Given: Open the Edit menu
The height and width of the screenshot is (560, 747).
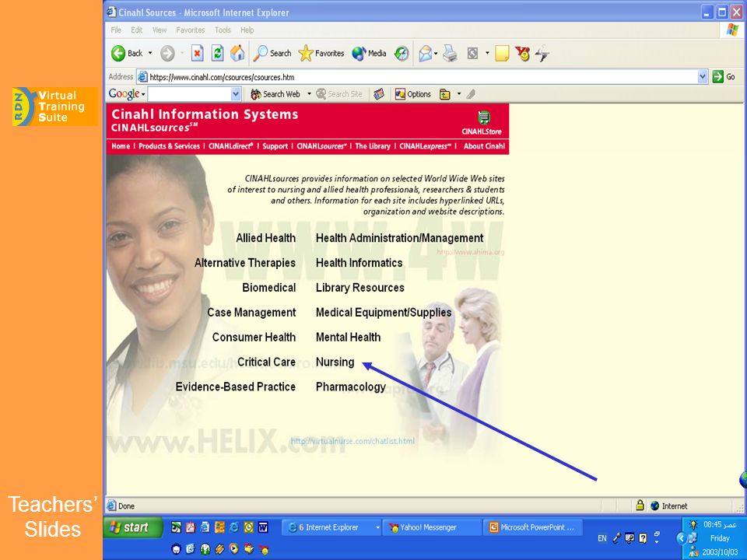Looking at the screenshot, I should point(137,30).
